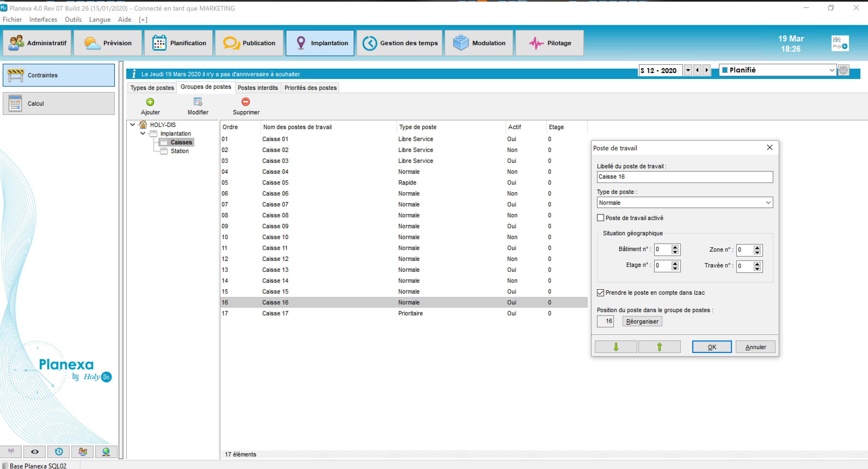Open the Aide menu
The height and width of the screenshot is (469, 868).
[x=125, y=20]
